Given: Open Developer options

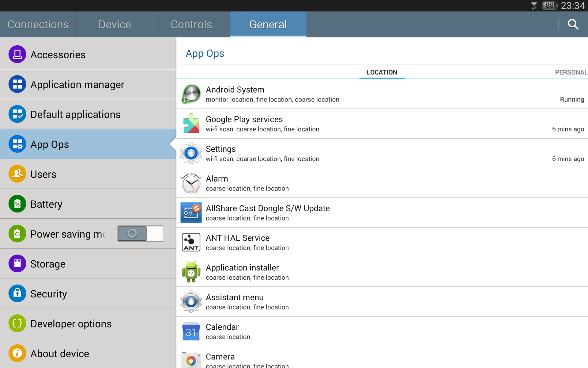Looking at the screenshot, I should 88,323.
